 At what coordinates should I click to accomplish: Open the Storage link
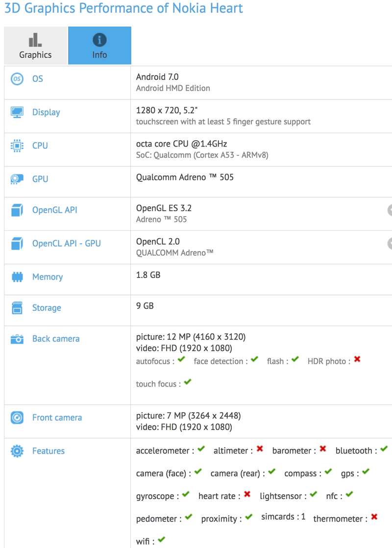pos(47,308)
